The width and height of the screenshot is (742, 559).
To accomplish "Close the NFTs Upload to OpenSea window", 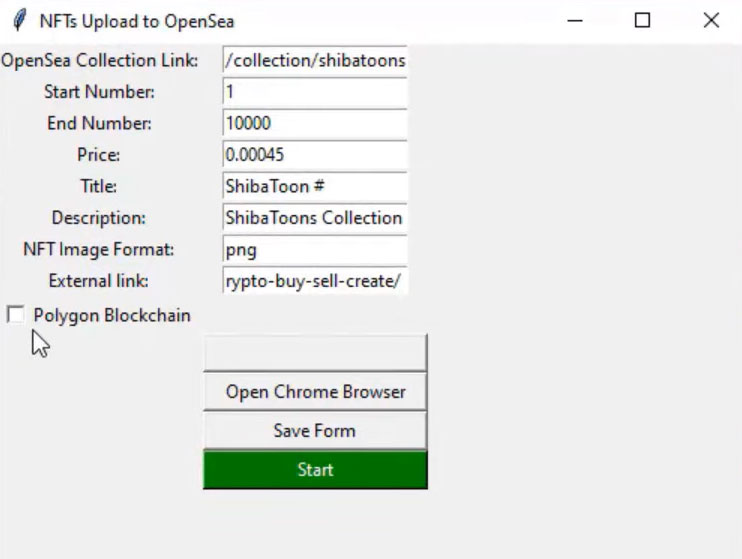I will point(711,21).
